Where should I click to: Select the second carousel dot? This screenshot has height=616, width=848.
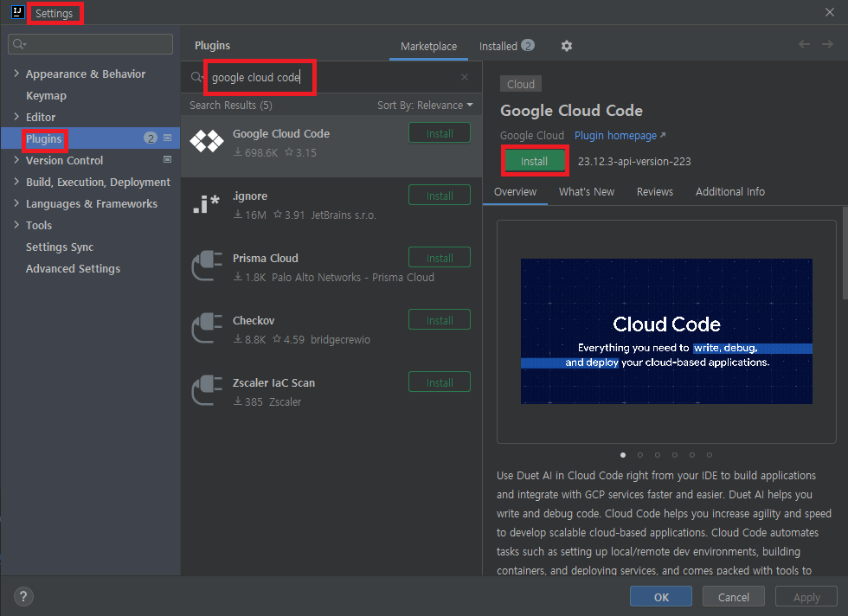pos(640,455)
